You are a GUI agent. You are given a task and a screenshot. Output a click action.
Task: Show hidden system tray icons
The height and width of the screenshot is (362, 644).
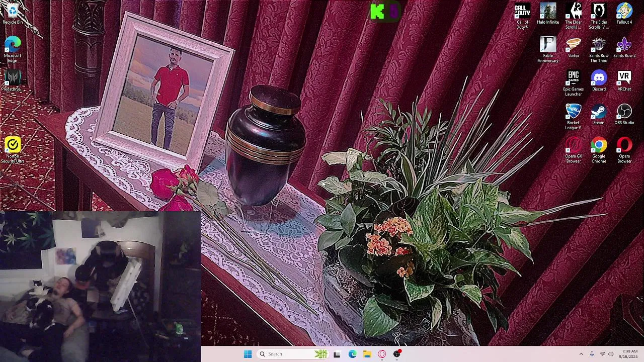581,354
